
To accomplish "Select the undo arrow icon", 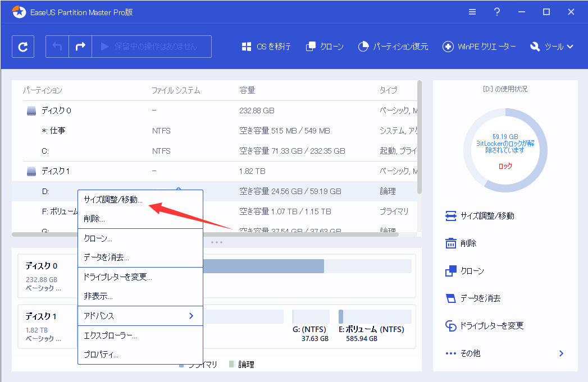I will (56, 46).
